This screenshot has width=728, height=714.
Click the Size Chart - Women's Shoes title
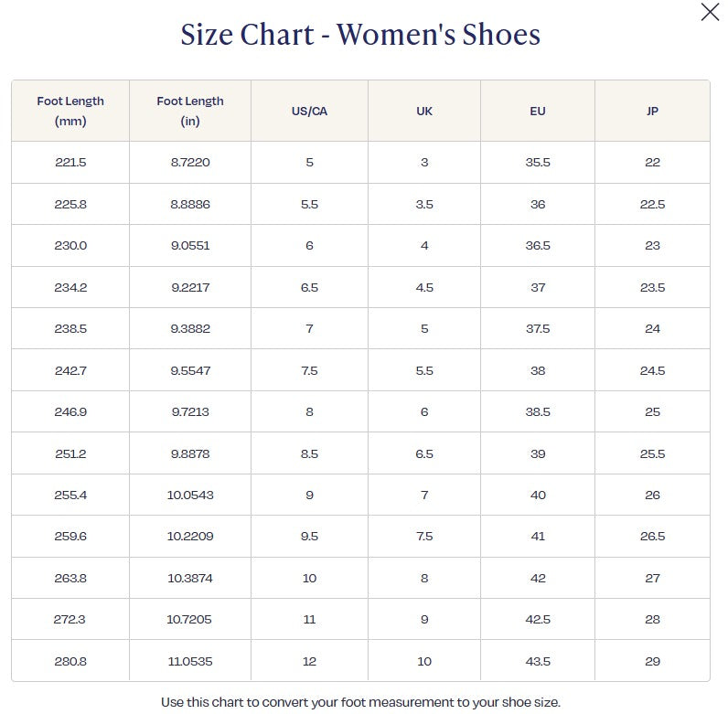click(x=360, y=35)
